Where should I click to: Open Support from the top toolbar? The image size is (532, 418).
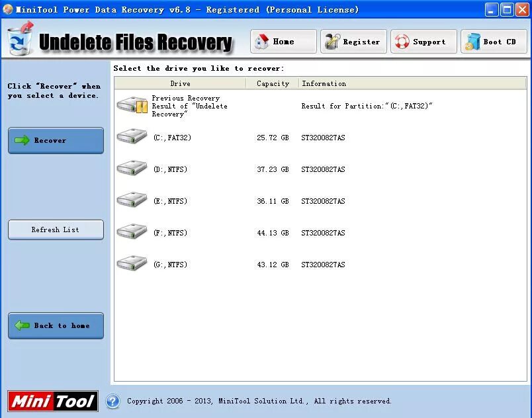[423, 42]
